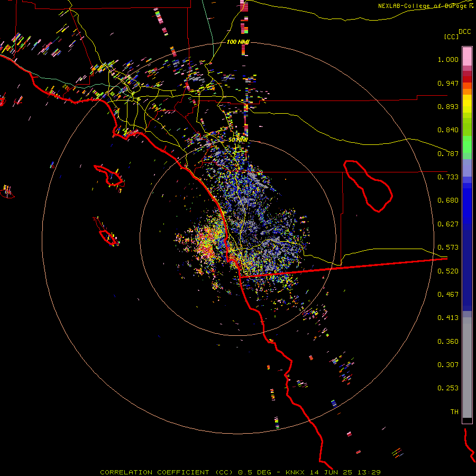Image resolution: width=476 pixels, height=476 pixels.
Task: Click the Salton Sea red outline
Action: 368,186
